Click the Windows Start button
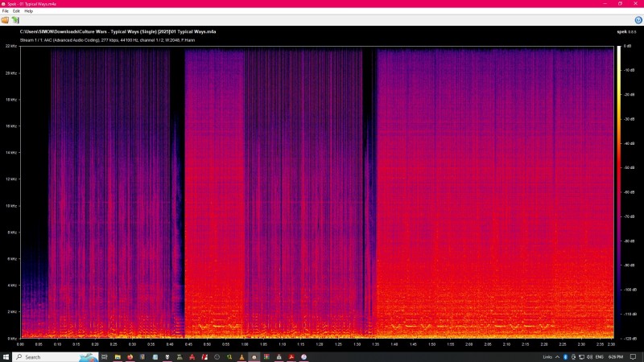The image size is (644, 362). point(6,356)
